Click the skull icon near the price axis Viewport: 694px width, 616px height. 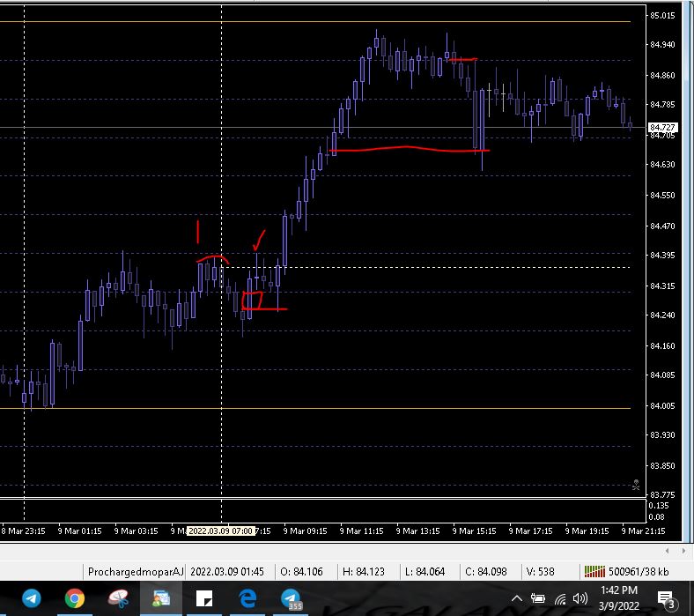pyautogui.click(x=636, y=485)
